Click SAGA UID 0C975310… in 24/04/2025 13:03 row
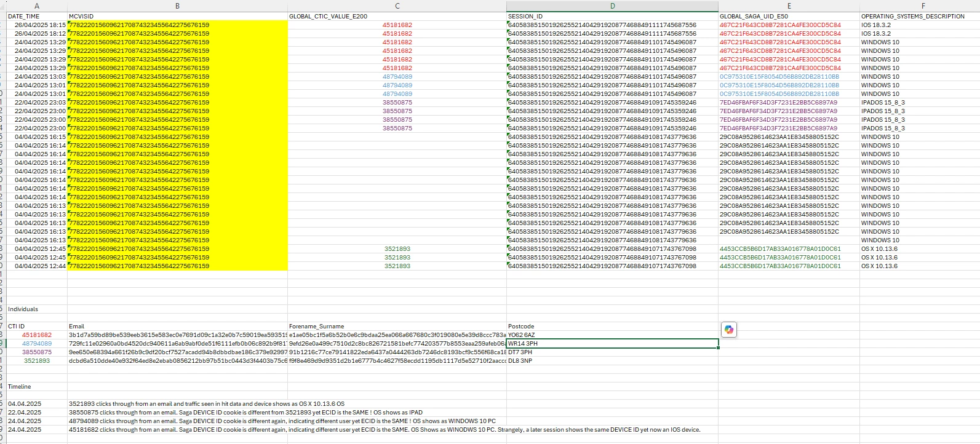The width and height of the screenshot is (980, 444). tap(789, 77)
